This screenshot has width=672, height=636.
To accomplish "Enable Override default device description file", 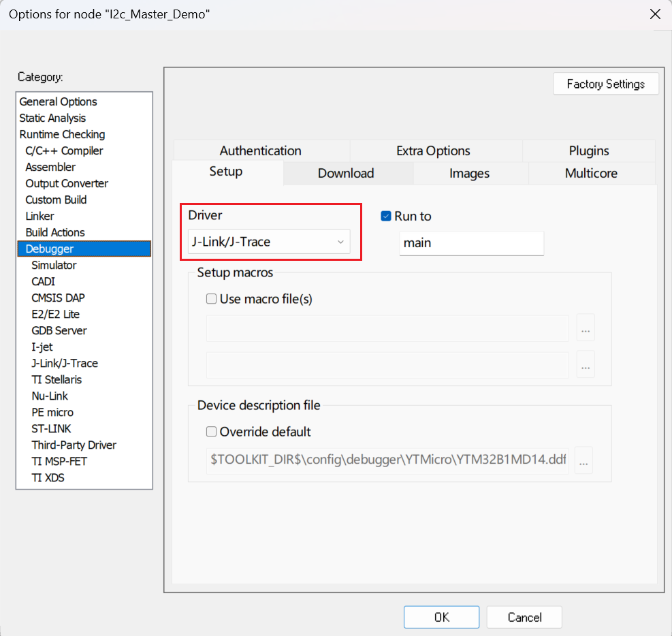I will pyautogui.click(x=212, y=432).
